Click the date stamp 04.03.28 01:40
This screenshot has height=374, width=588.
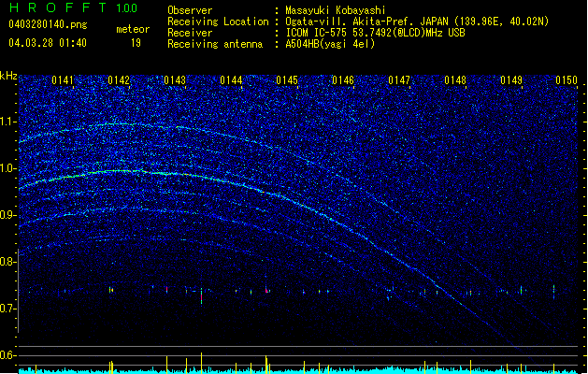[x=48, y=43]
